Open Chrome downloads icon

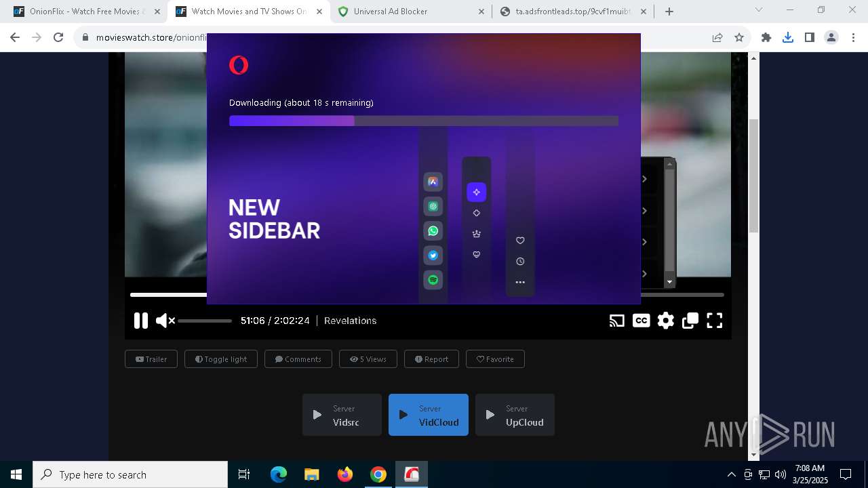point(788,38)
